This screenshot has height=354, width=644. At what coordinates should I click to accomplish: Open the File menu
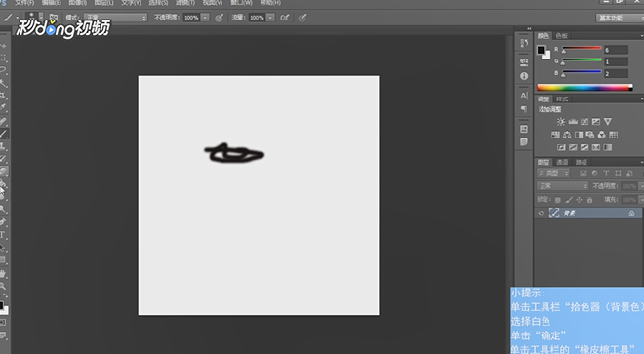click(24, 3)
